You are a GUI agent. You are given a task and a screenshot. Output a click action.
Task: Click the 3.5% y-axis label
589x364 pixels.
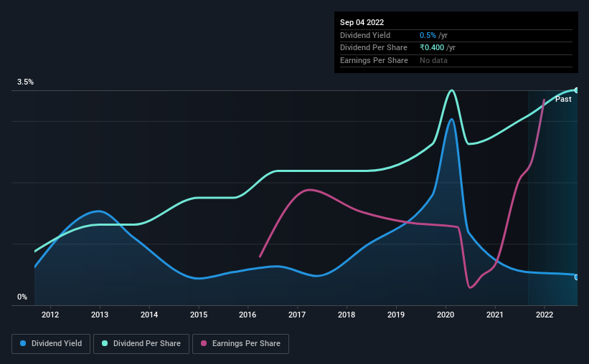[25, 82]
